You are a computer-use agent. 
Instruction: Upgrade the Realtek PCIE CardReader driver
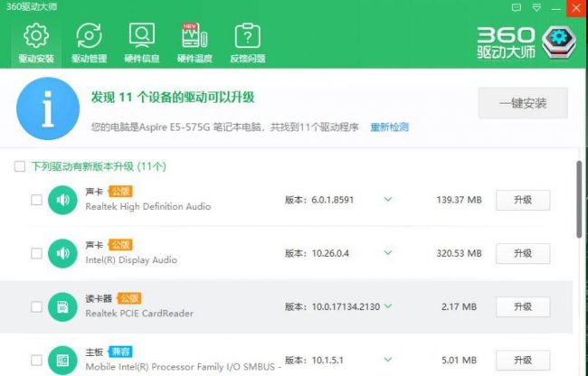523,306
